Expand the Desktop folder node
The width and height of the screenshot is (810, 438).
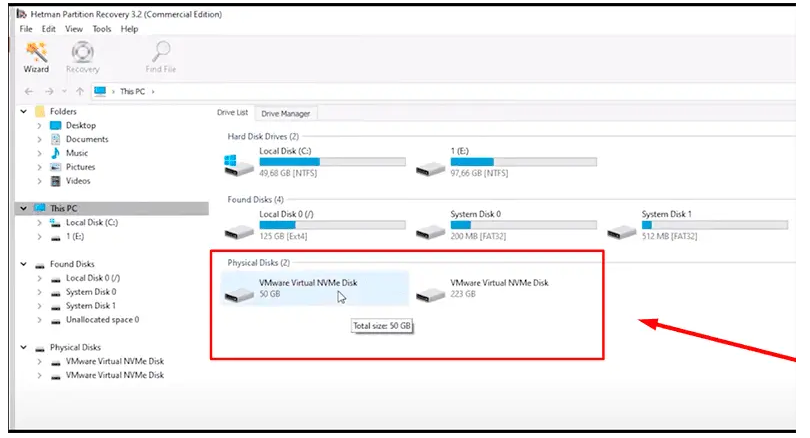point(39,126)
